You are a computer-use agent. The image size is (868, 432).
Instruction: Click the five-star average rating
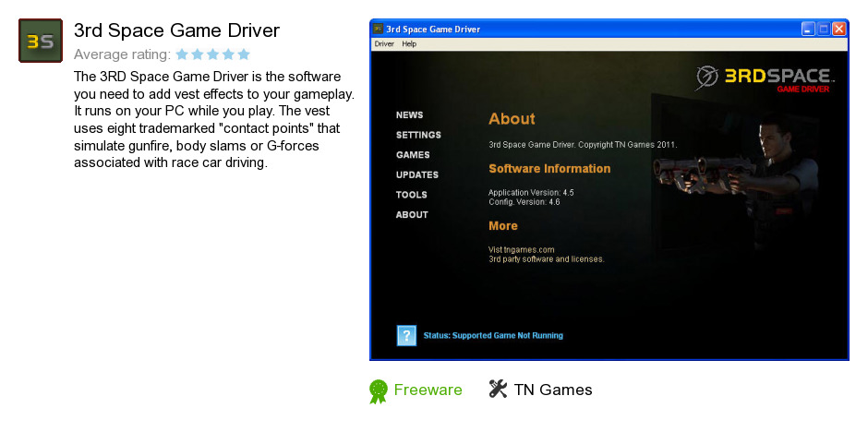pos(213,54)
